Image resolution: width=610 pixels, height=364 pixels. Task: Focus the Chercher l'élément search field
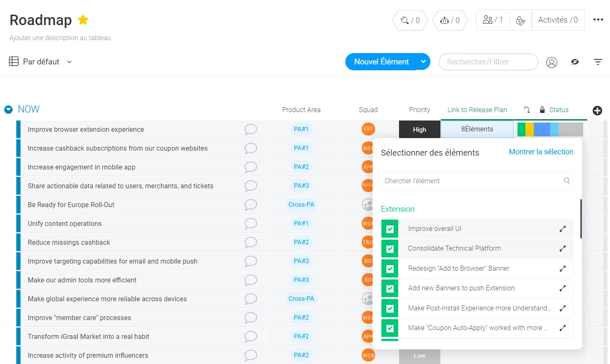coord(477,181)
